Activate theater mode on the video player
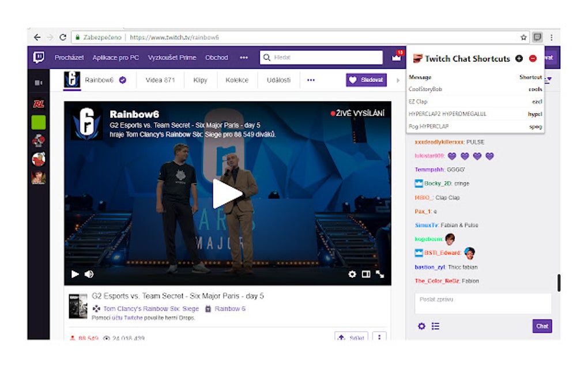The image size is (588, 368). (x=365, y=275)
